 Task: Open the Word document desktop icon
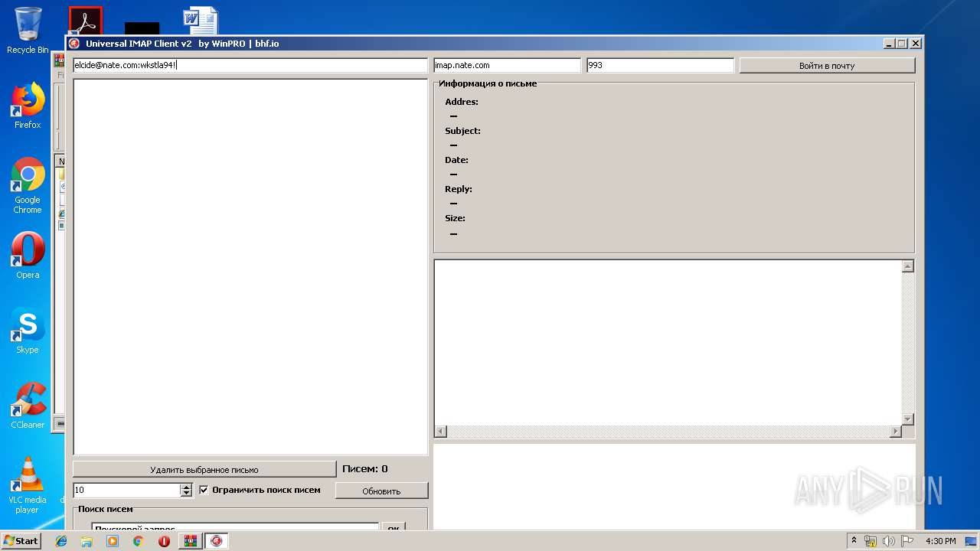click(x=201, y=21)
